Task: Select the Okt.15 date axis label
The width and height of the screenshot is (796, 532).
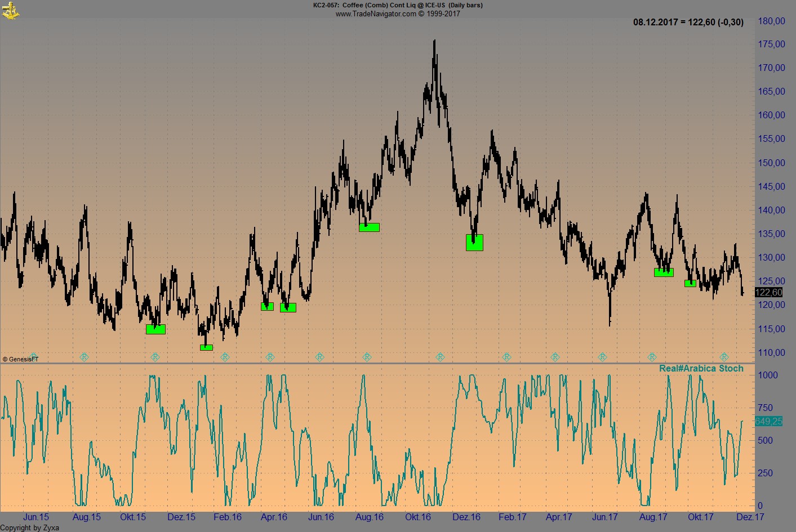Action: point(133,517)
